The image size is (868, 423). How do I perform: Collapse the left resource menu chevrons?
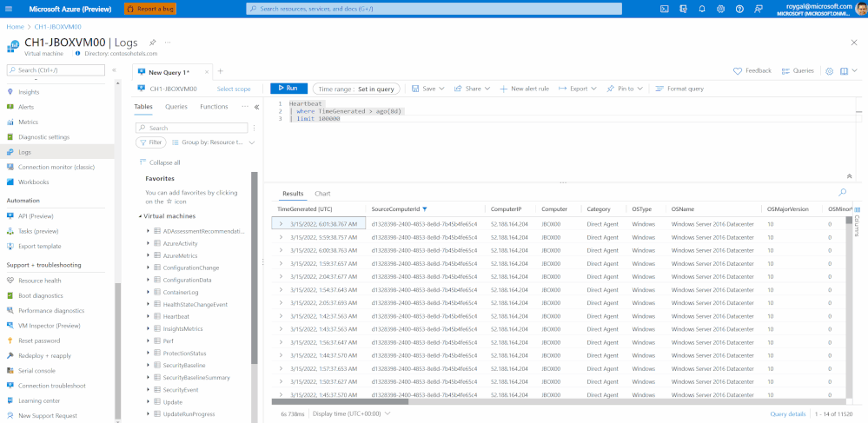114,70
